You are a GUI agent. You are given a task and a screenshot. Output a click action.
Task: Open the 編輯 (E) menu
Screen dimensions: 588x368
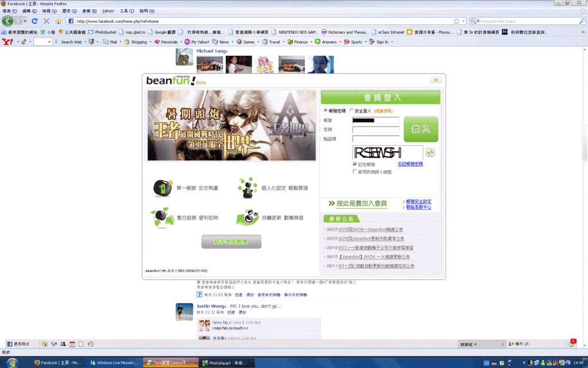pos(30,11)
